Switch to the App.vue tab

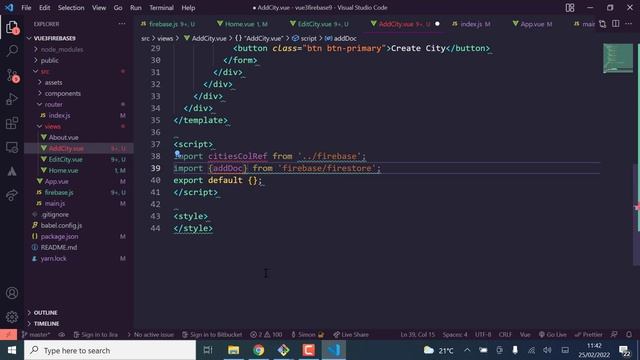pos(532,24)
